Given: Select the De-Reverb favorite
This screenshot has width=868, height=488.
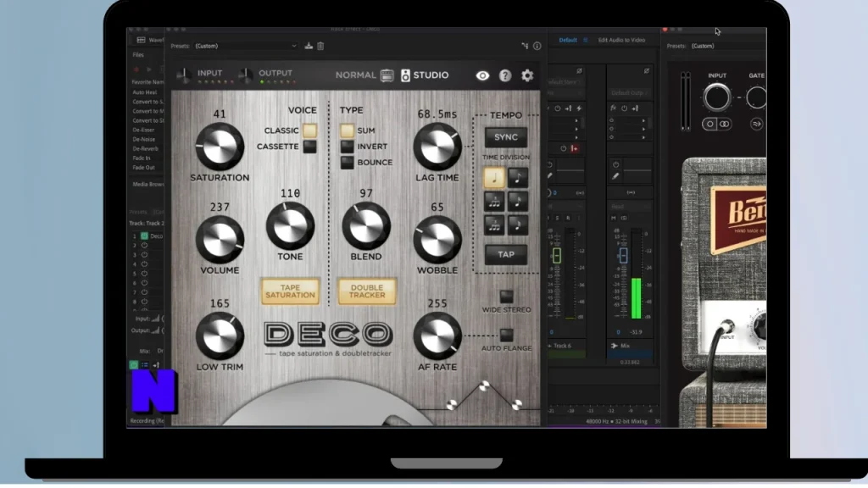Looking at the screenshot, I should (145, 149).
